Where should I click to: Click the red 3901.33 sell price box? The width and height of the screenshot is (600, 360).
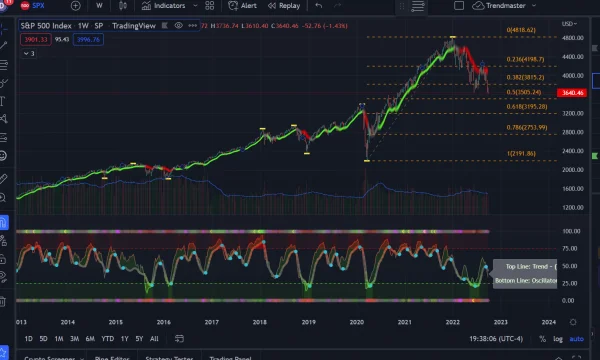point(36,39)
